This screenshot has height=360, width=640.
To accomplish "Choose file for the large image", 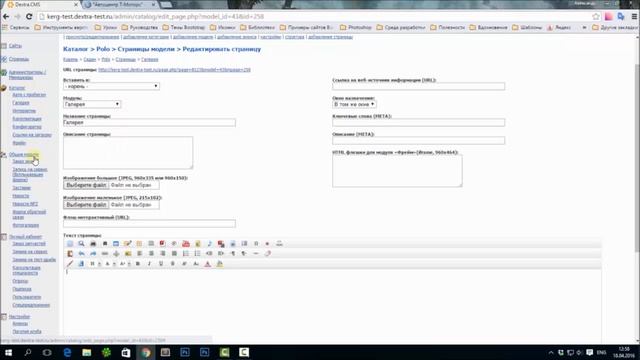I will (86, 185).
